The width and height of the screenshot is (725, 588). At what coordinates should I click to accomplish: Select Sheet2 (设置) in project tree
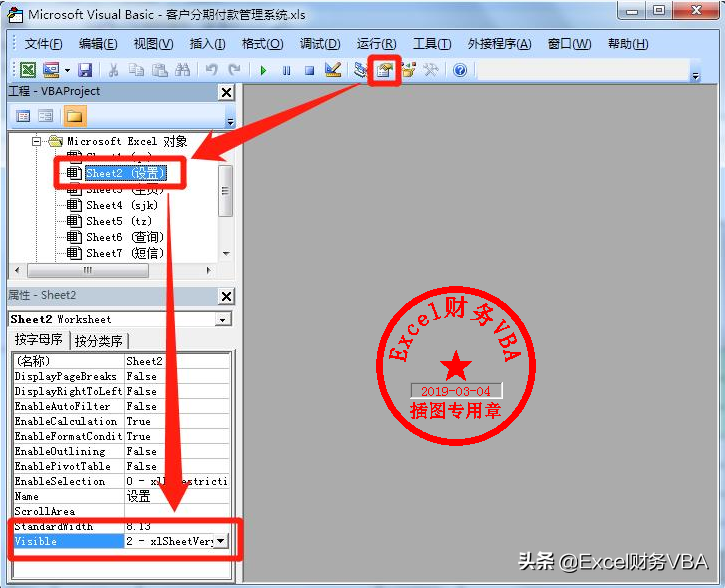point(126,173)
